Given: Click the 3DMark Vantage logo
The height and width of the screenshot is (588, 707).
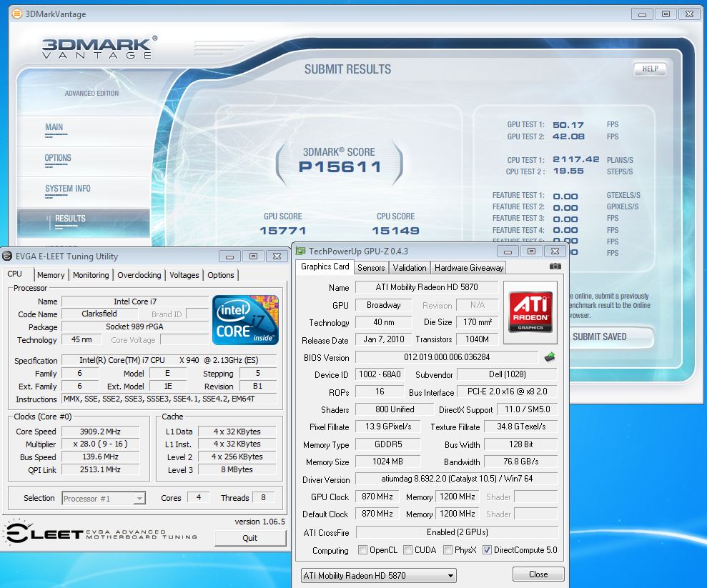Looking at the screenshot, I should pos(99,48).
